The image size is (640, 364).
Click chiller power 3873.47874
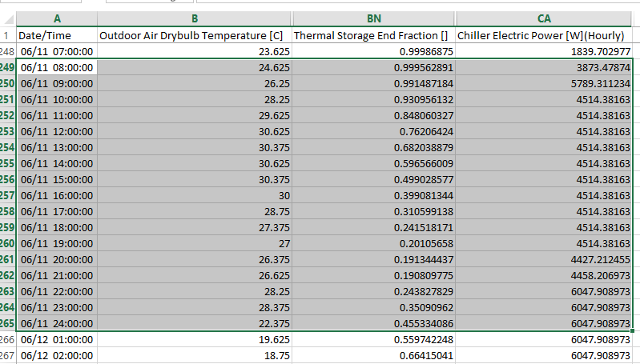click(x=544, y=68)
